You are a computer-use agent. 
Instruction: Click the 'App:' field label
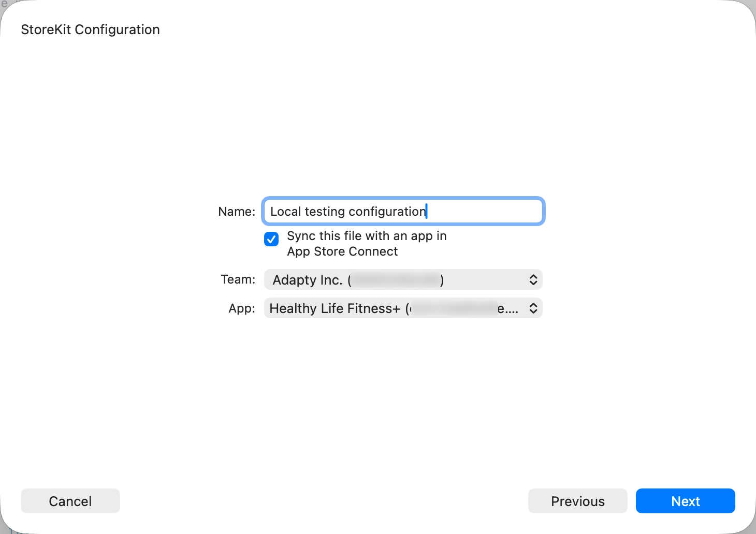pos(242,308)
